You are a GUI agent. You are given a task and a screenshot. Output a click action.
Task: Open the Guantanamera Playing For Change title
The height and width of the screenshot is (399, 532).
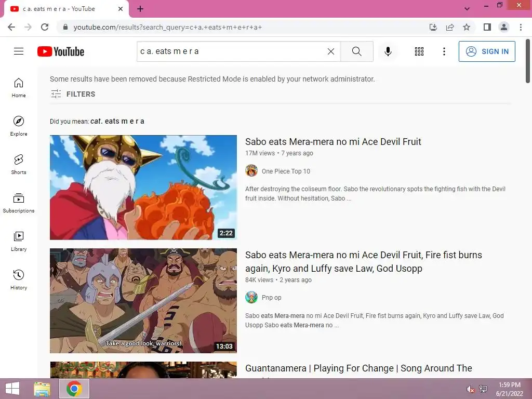click(x=358, y=368)
